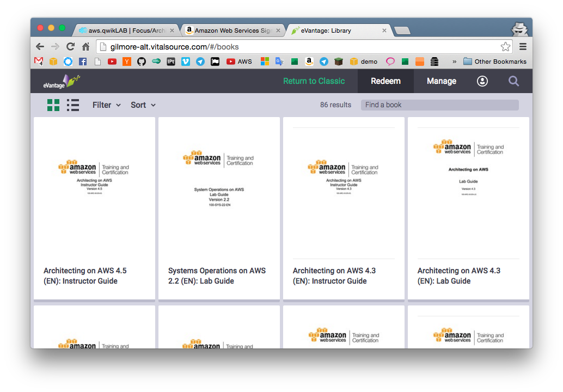This screenshot has height=392, width=563.
Task: Open the pink speech bubble bookmark
Action: point(390,62)
